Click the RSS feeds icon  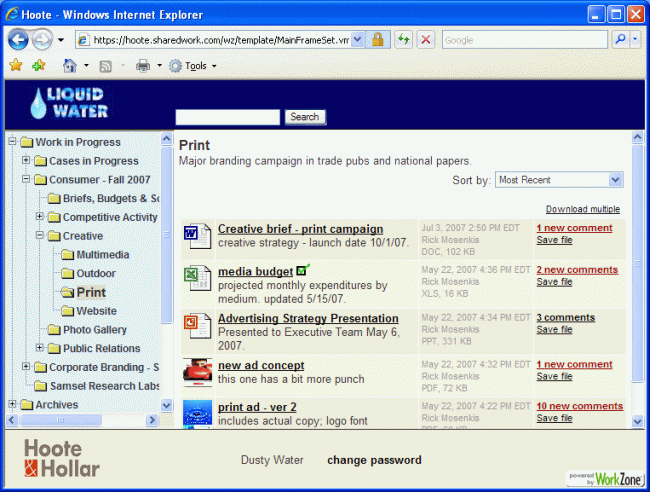tap(106, 66)
